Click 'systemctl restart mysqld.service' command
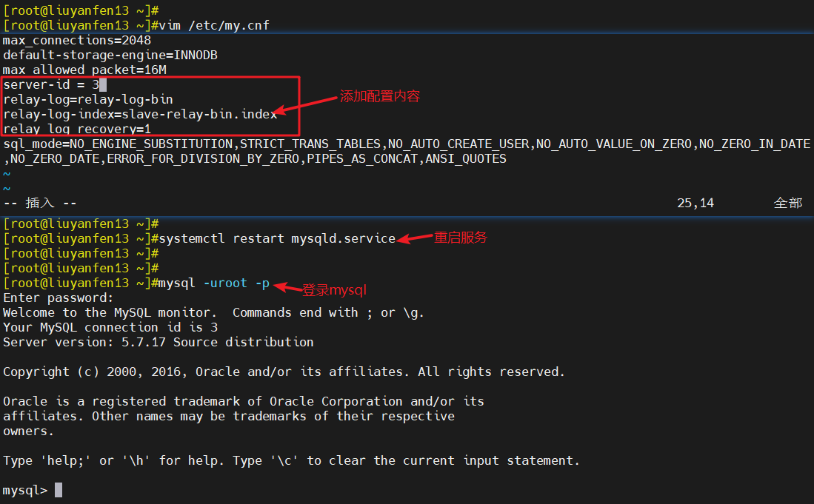Screen dimensions: 814x504 coord(277,238)
